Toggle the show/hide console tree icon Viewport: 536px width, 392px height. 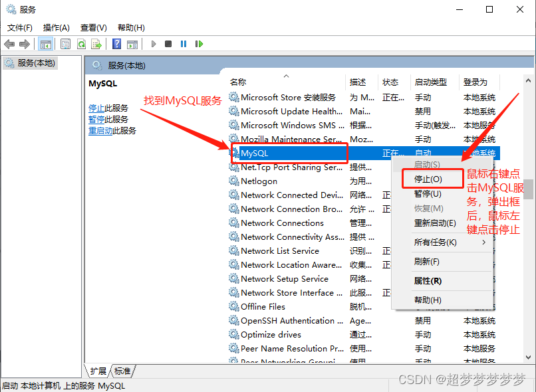pyautogui.click(x=45, y=44)
